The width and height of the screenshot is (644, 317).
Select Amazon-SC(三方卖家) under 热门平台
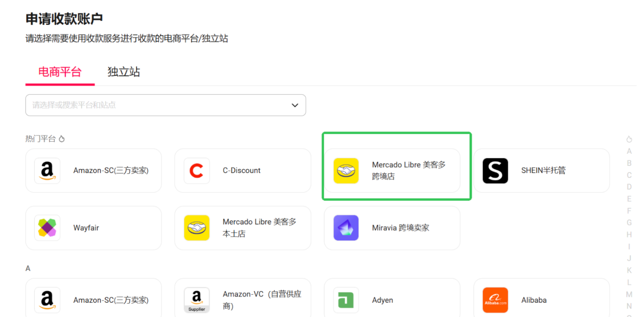tap(93, 171)
